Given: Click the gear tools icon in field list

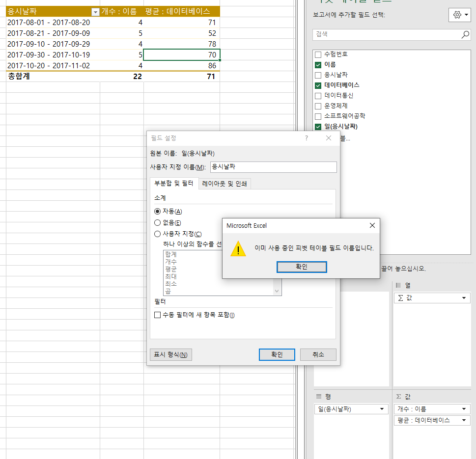Looking at the screenshot, I should pyautogui.click(x=460, y=15).
